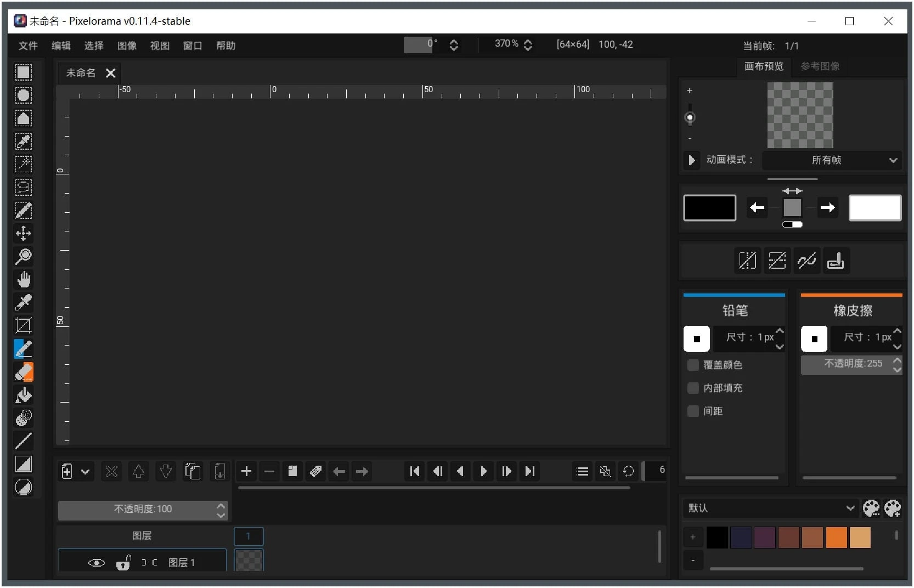Viewport: 914px width, 588px height.
Task: Select the Zoom magnifier tool
Action: point(23,256)
